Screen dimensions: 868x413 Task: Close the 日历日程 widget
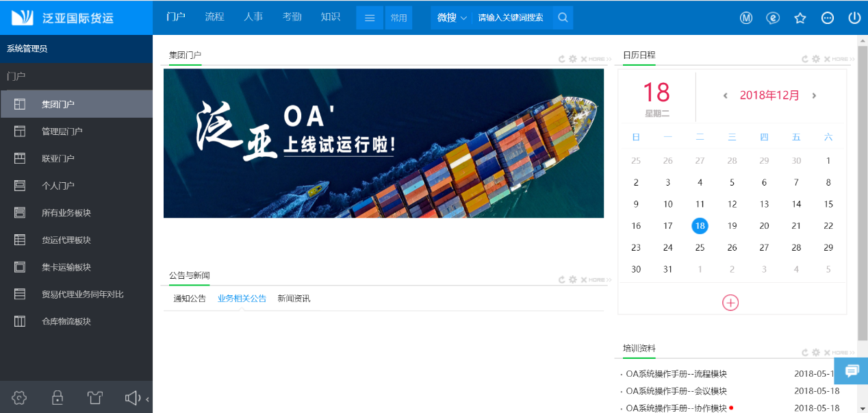tap(827, 59)
